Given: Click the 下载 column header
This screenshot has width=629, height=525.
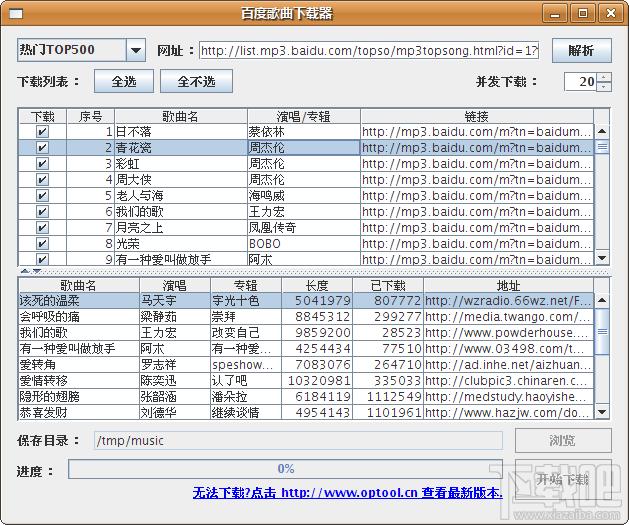Looking at the screenshot, I should (43, 116).
